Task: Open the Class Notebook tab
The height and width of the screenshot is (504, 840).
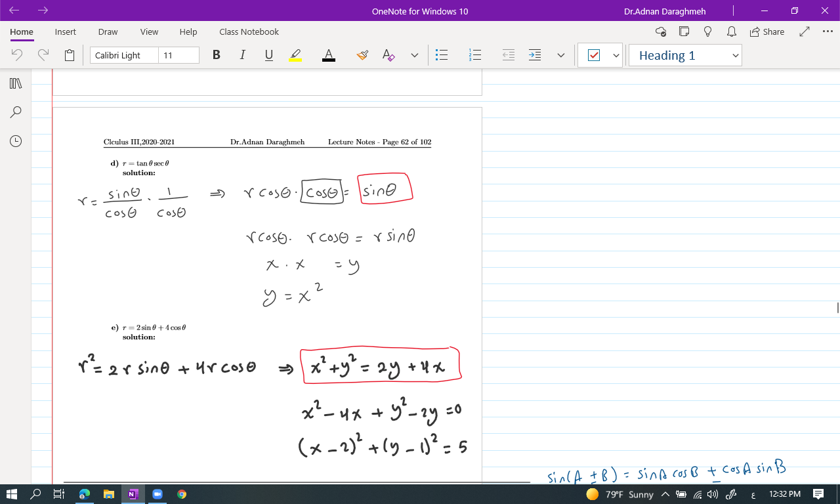Action: click(x=249, y=31)
